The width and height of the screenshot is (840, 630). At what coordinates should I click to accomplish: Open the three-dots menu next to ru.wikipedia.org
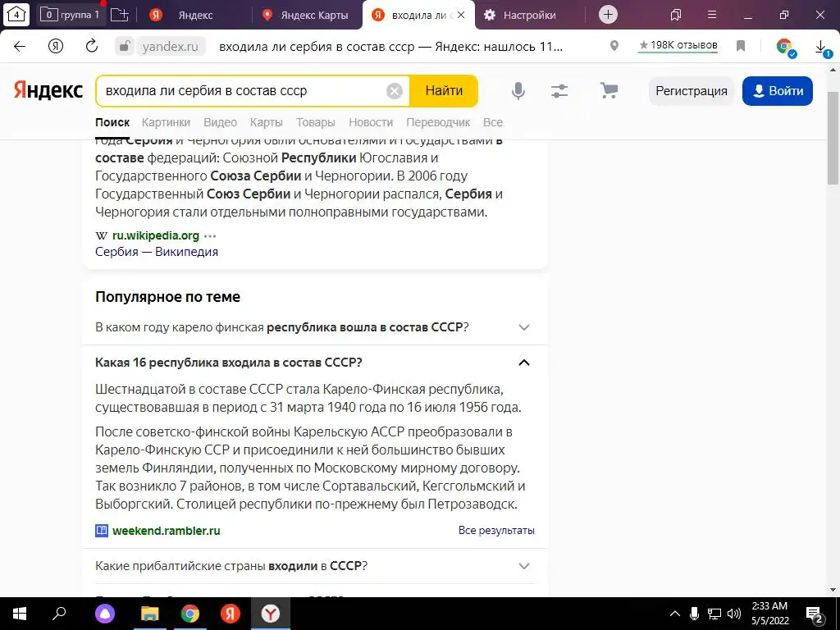(x=211, y=235)
